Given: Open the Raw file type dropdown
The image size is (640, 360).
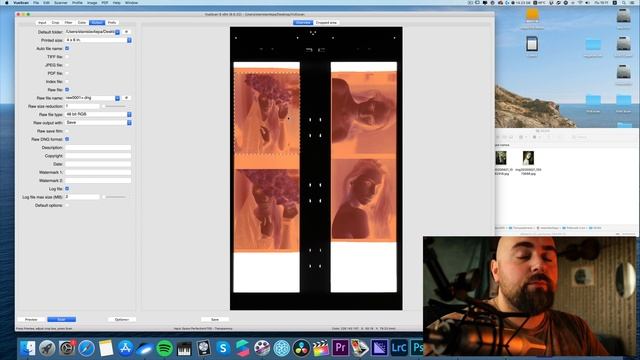Looking at the screenshot, I should click(x=98, y=114).
